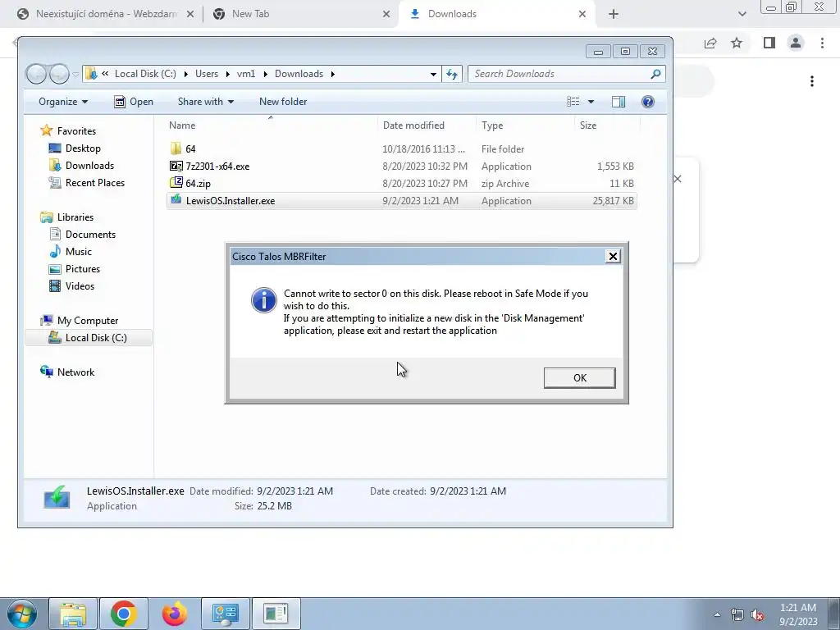
Task: Select 7z2301-x64.exe file
Action: (x=401, y=166)
